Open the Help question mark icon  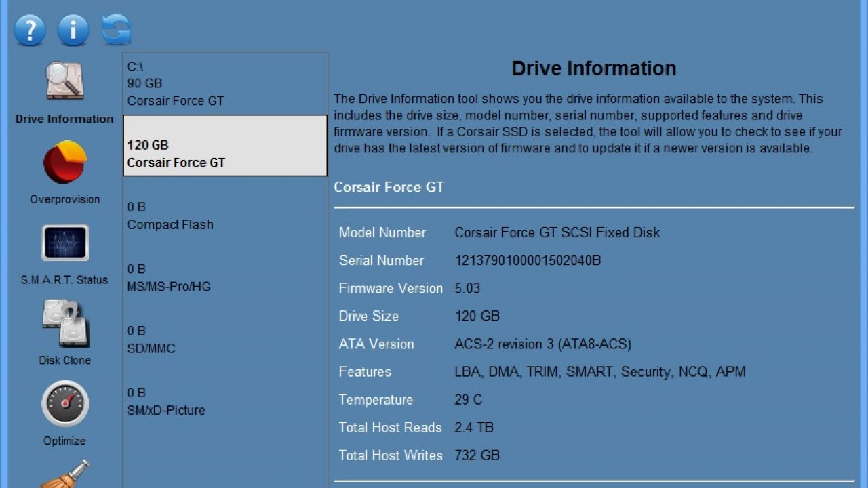click(30, 30)
